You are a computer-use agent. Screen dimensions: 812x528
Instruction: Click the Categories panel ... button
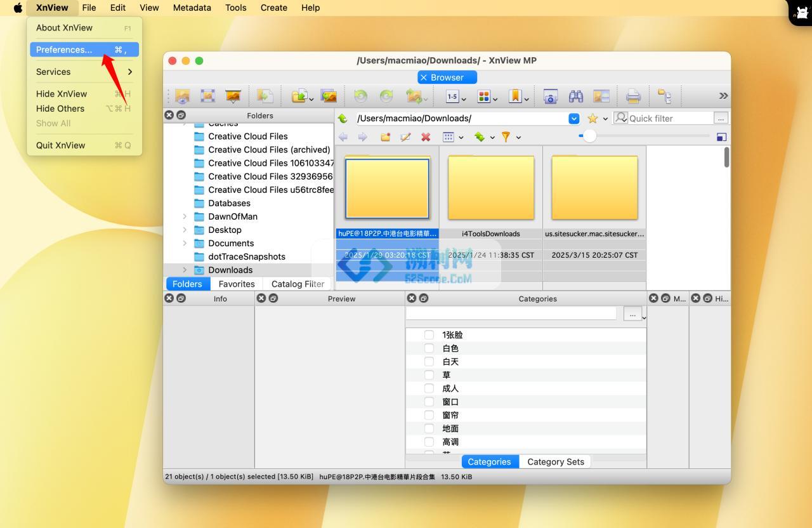point(632,313)
